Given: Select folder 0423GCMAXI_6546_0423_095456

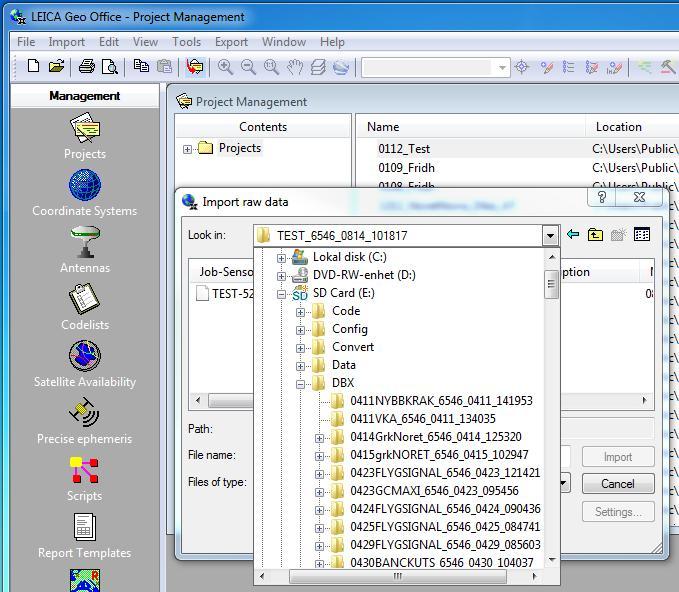Looking at the screenshot, I should pos(434,491).
